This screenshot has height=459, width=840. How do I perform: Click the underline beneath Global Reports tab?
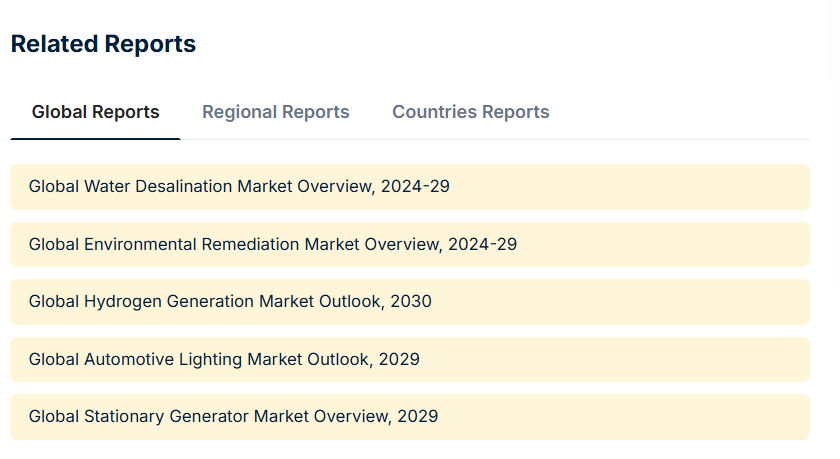[95, 138]
